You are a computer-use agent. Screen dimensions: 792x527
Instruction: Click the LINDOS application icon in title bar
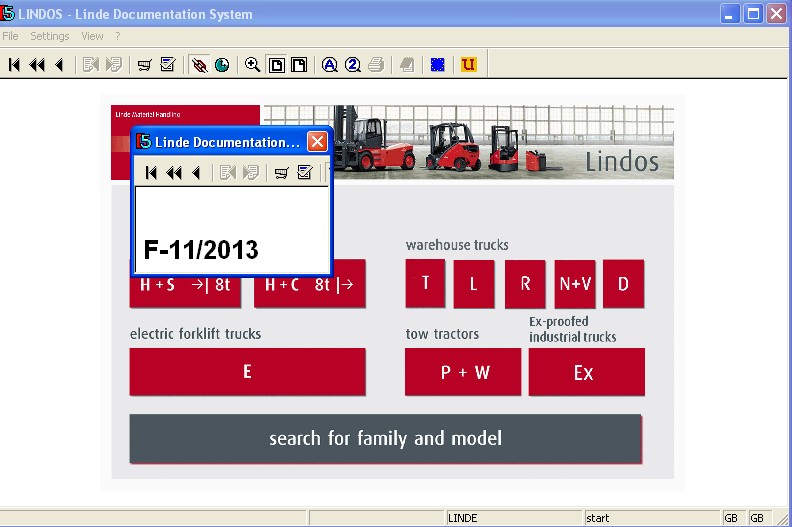pyautogui.click(x=8, y=12)
